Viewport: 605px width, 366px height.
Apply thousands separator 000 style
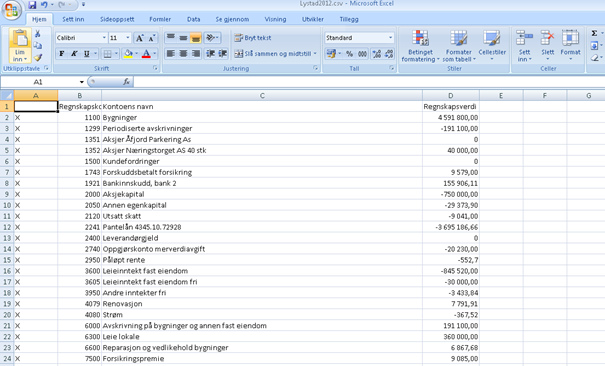pyautogui.click(x=362, y=54)
